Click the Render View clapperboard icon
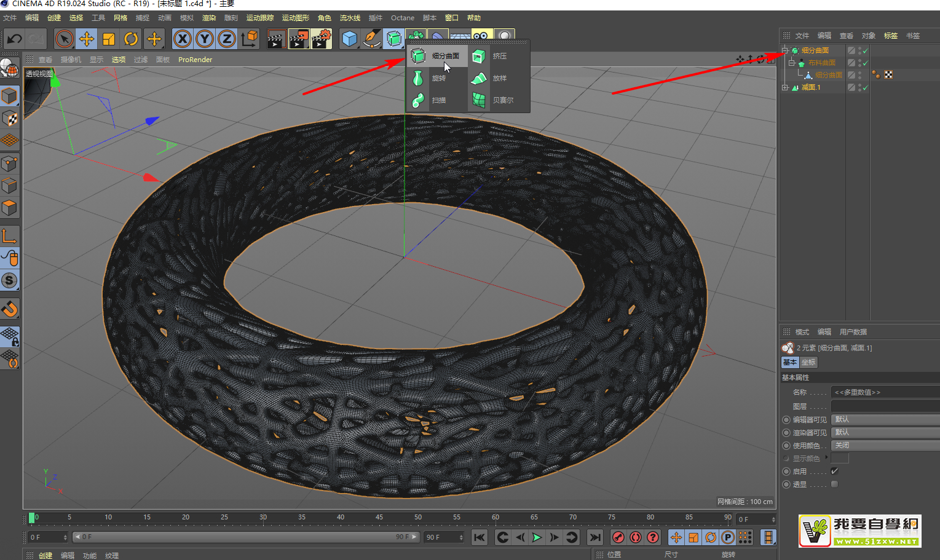This screenshot has width=940, height=560. pyautogui.click(x=276, y=39)
